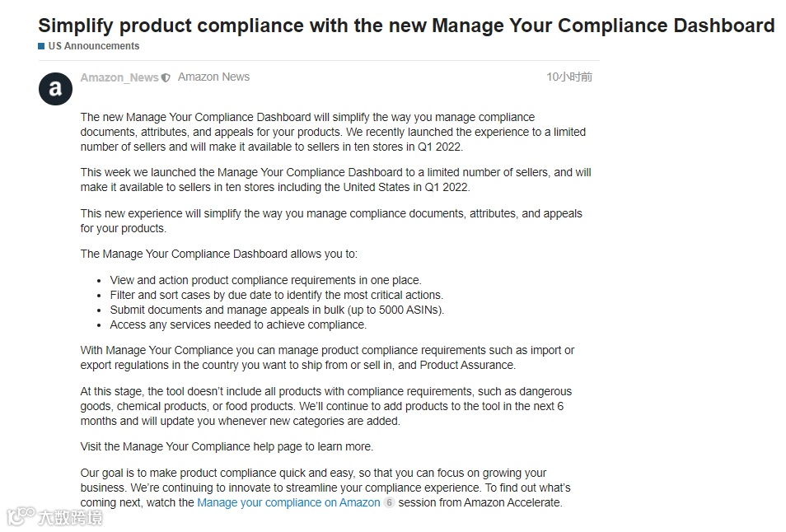Click the watermark logo at bottom-left
This screenshot has height=532, width=786.
click(x=54, y=517)
